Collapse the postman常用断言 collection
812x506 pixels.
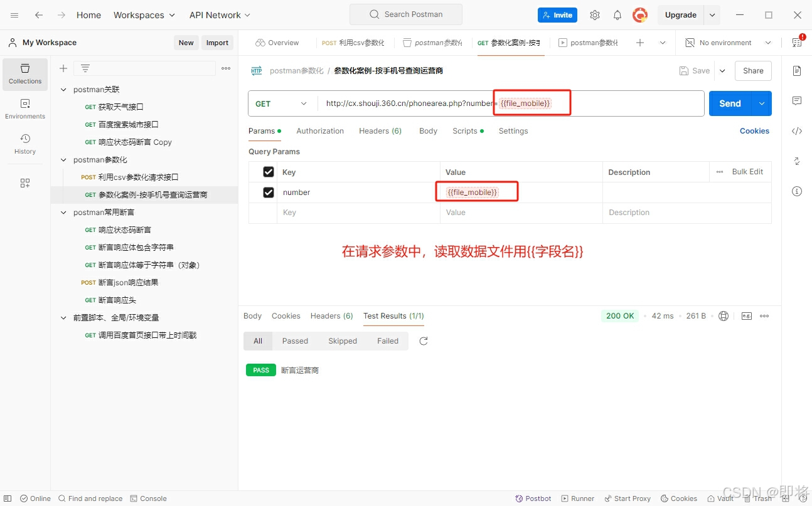[x=63, y=213]
